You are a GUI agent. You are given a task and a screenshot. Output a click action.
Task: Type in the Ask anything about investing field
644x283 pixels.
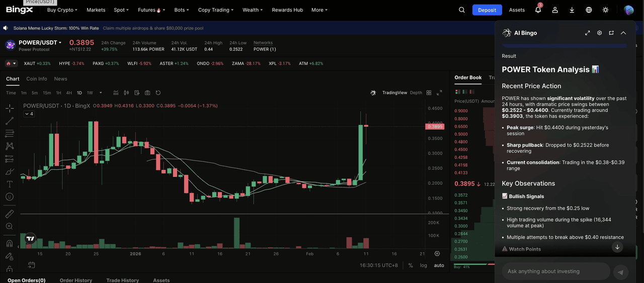point(556,271)
